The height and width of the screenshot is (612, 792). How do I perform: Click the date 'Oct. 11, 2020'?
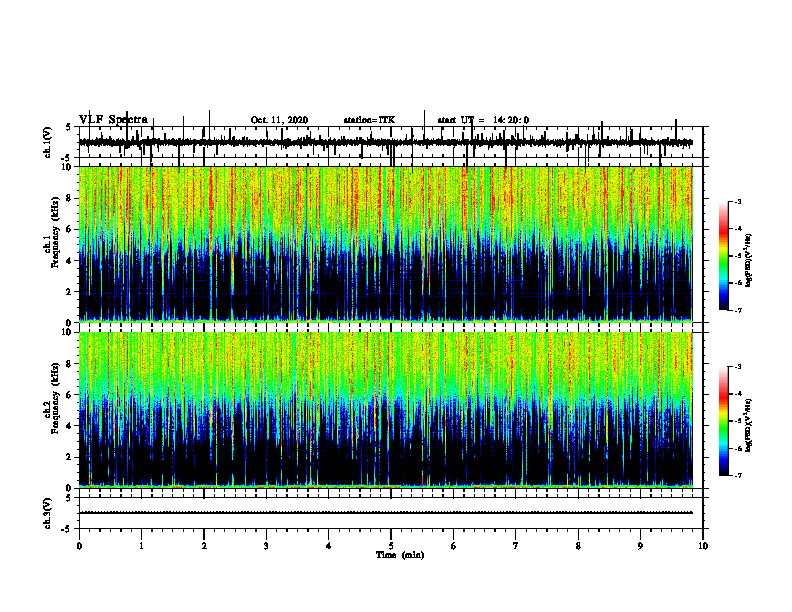pyautogui.click(x=279, y=120)
